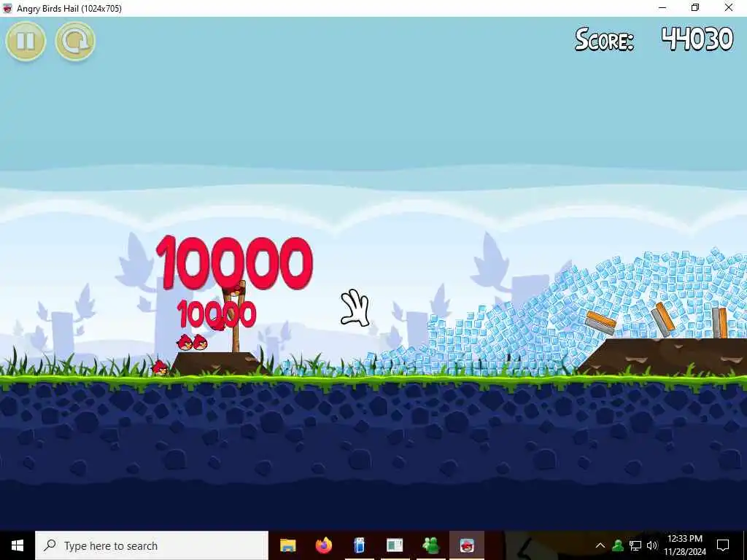Image resolution: width=747 pixels, height=560 pixels.
Task: Close the Angry Birds Hail window
Action: click(729, 7)
